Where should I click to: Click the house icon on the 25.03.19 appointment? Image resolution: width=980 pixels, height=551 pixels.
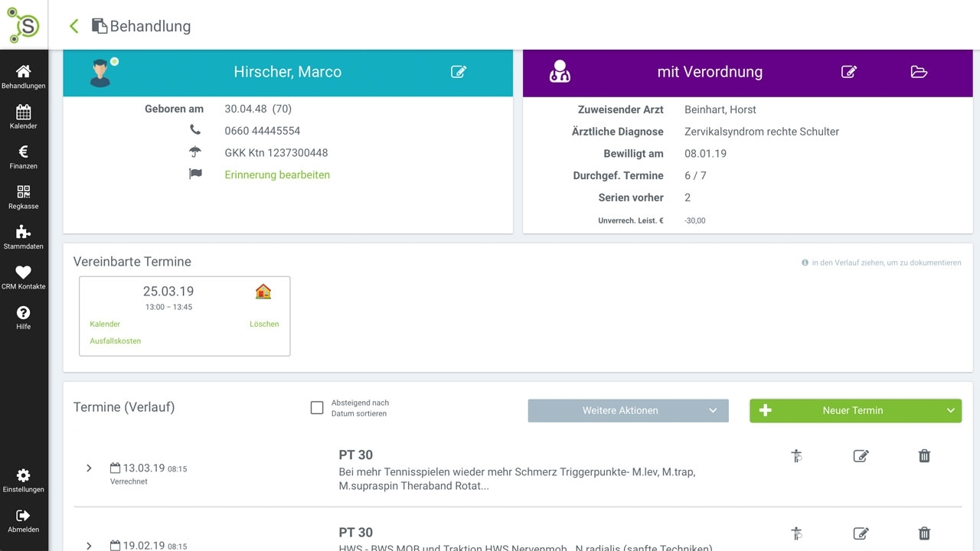(263, 291)
